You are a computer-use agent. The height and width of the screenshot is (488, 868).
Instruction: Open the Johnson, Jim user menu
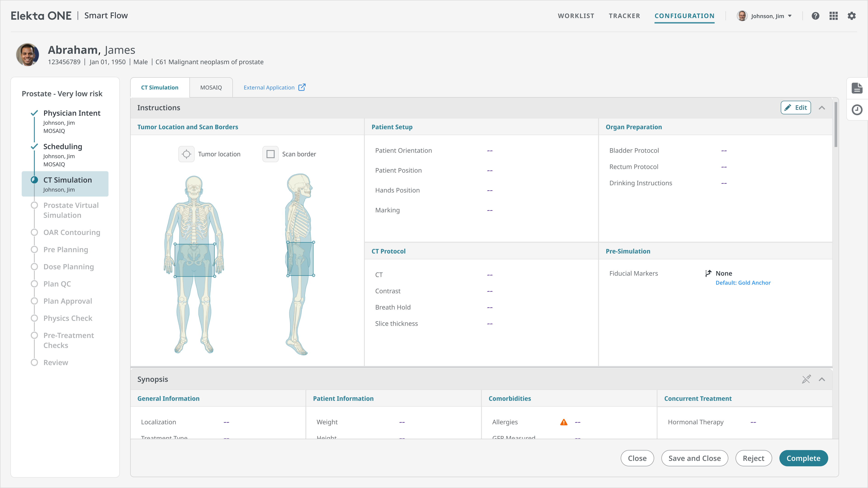(765, 16)
